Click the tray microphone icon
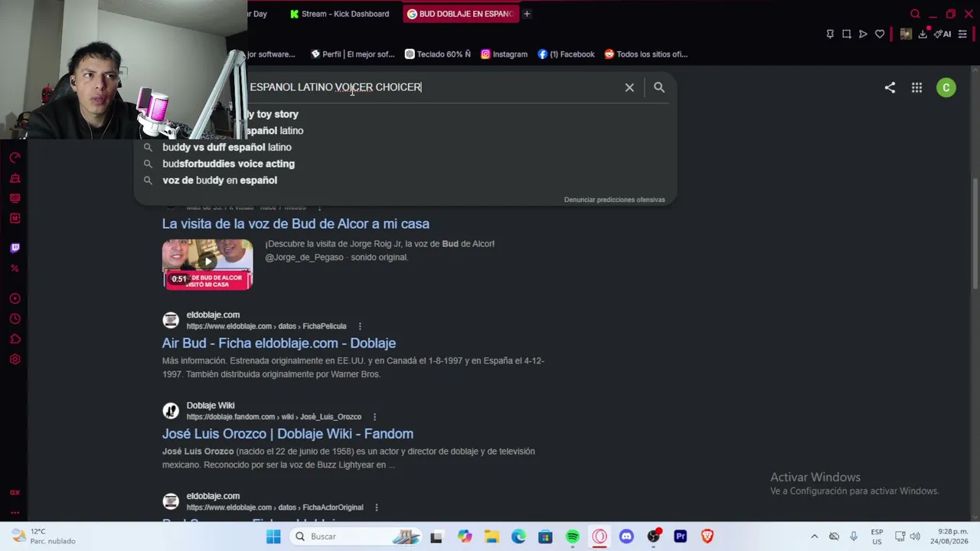Viewport: 980px width, 551px height. [x=854, y=536]
